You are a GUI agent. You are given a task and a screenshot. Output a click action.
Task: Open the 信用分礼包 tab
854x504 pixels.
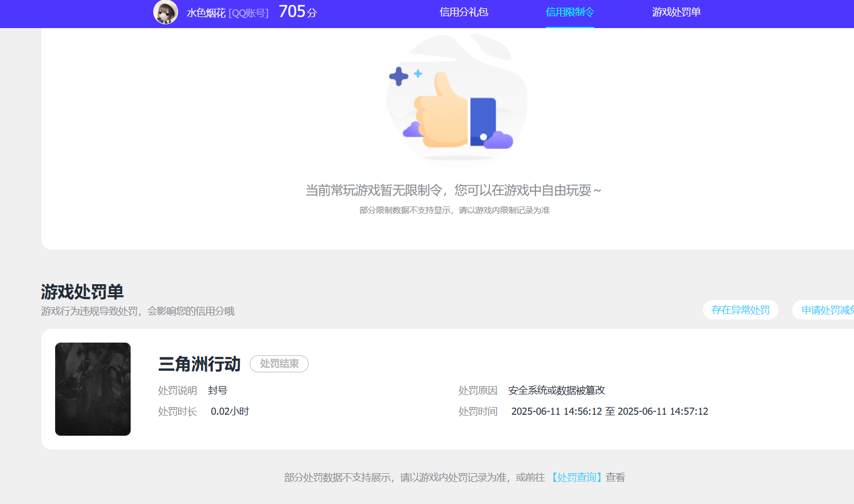click(x=464, y=12)
